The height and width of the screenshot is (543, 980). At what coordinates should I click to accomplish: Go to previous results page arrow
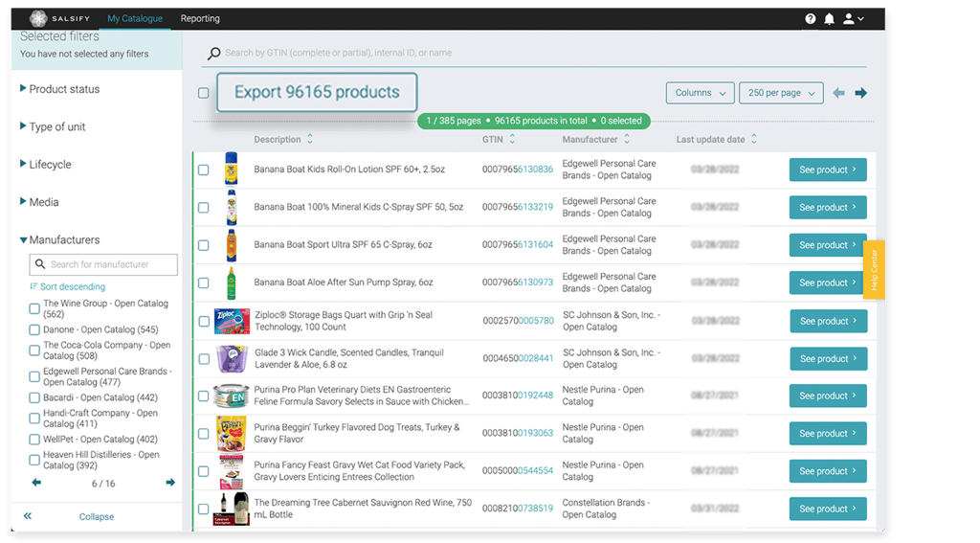tap(838, 93)
